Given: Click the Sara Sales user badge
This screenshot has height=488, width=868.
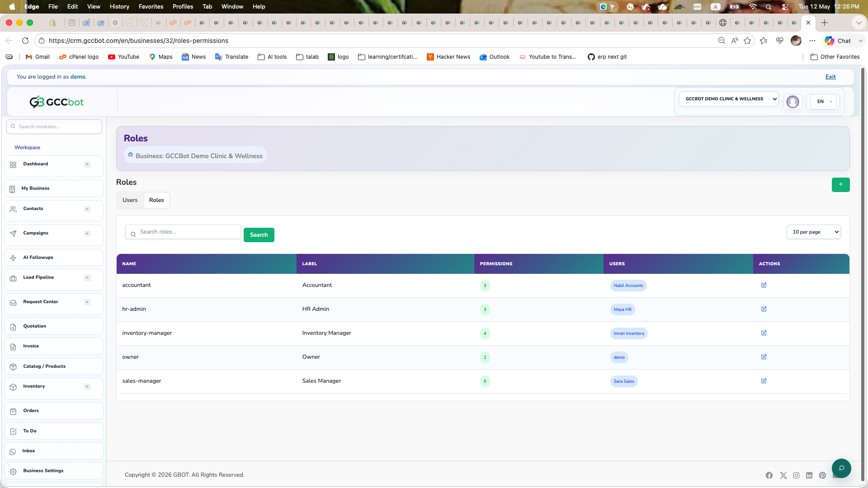Looking at the screenshot, I should point(624,381).
